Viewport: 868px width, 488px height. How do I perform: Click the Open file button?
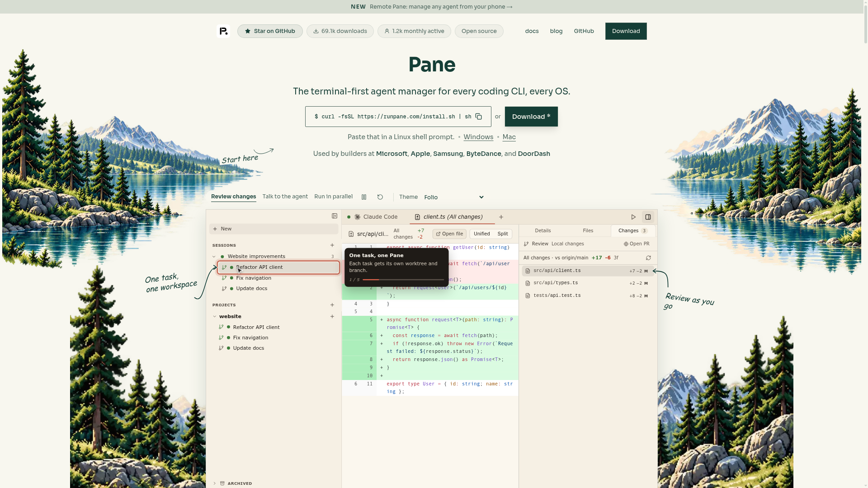[x=449, y=234]
